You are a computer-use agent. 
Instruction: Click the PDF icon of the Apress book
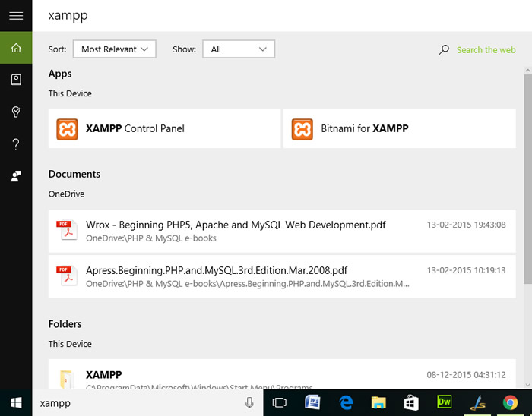coord(67,276)
